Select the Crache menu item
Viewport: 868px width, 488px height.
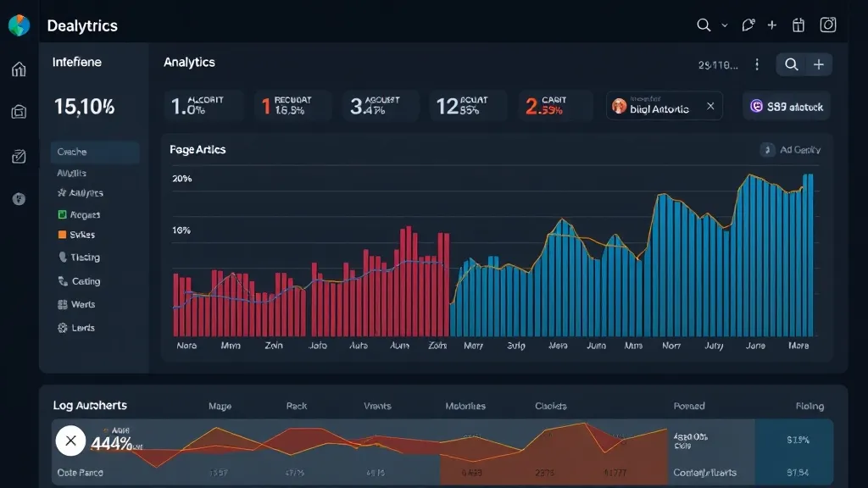pyautogui.click(x=95, y=152)
